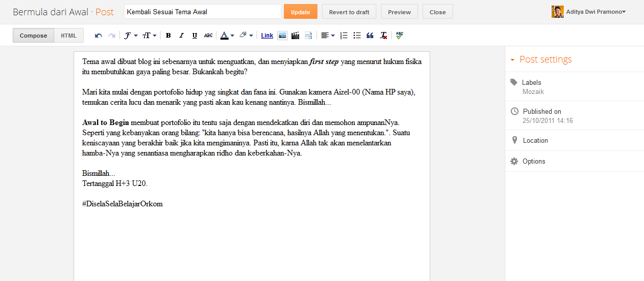644x281 pixels.
Task: Insert a jump break
Action: click(x=308, y=36)
